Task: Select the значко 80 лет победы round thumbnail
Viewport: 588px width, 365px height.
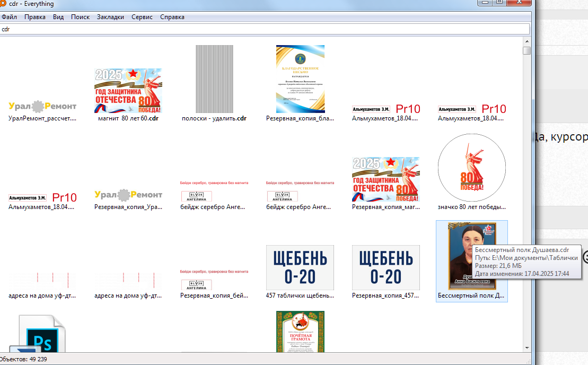Action: [x=472, y=168]
